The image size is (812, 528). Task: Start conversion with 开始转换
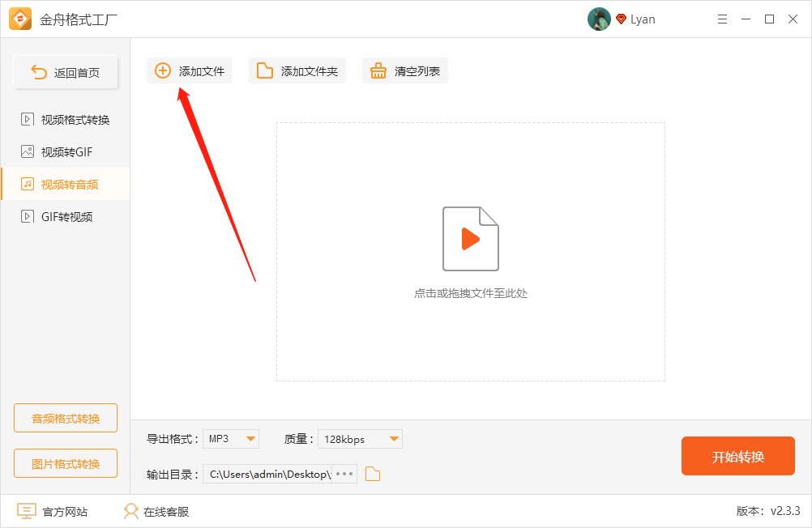point(737,456)
